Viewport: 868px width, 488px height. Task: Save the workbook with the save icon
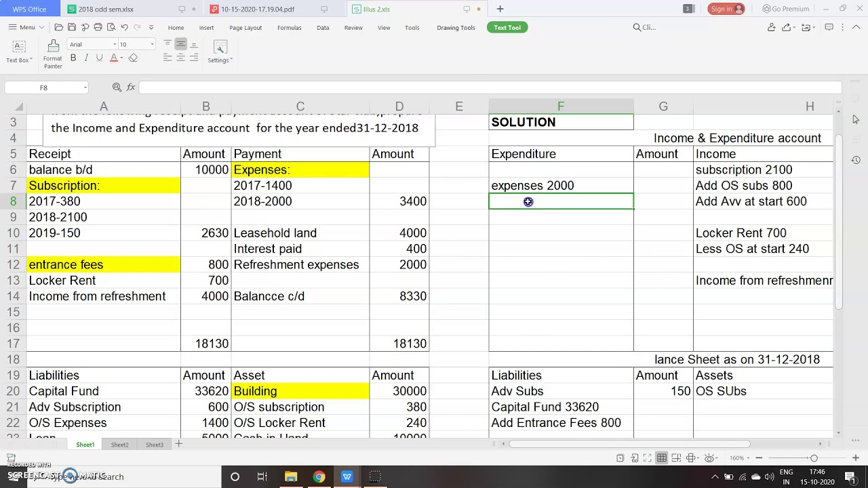point(72,27)
